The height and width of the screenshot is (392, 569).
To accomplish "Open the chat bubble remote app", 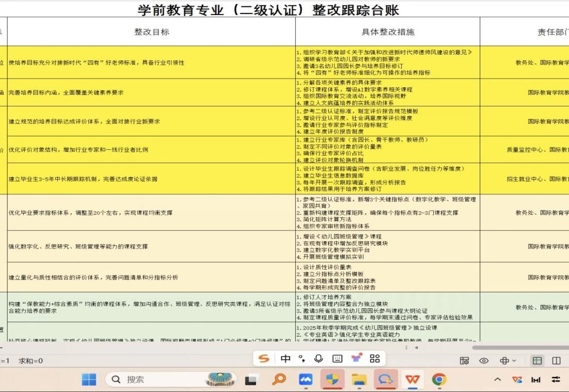I will point(386,380).
